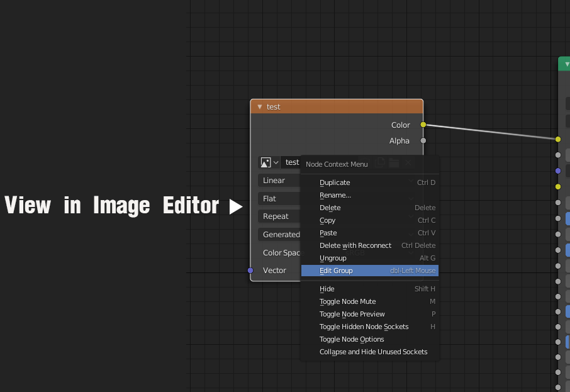The height and width of the screenshot is (392, 570).
Task: Click the gray Alpha output socket
Action: (423, 141)
